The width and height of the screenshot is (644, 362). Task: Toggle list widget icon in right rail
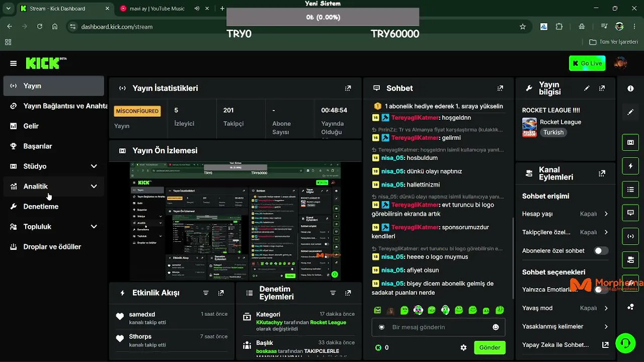630,190
